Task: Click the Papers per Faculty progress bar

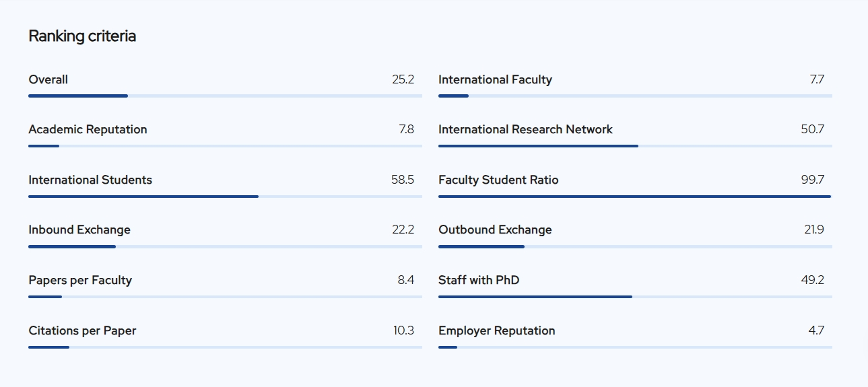Action: click(x=225, y=297)
